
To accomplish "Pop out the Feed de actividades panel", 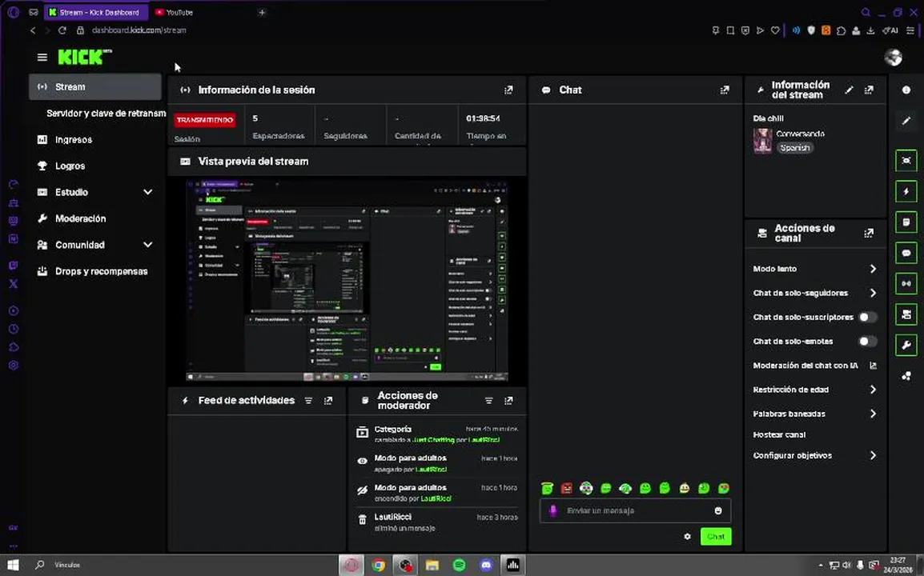I will pos(328,401).
